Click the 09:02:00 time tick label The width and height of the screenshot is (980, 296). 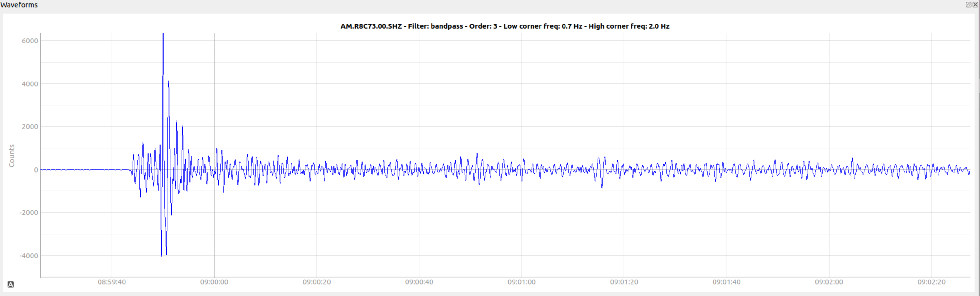(x=829, y=282)
